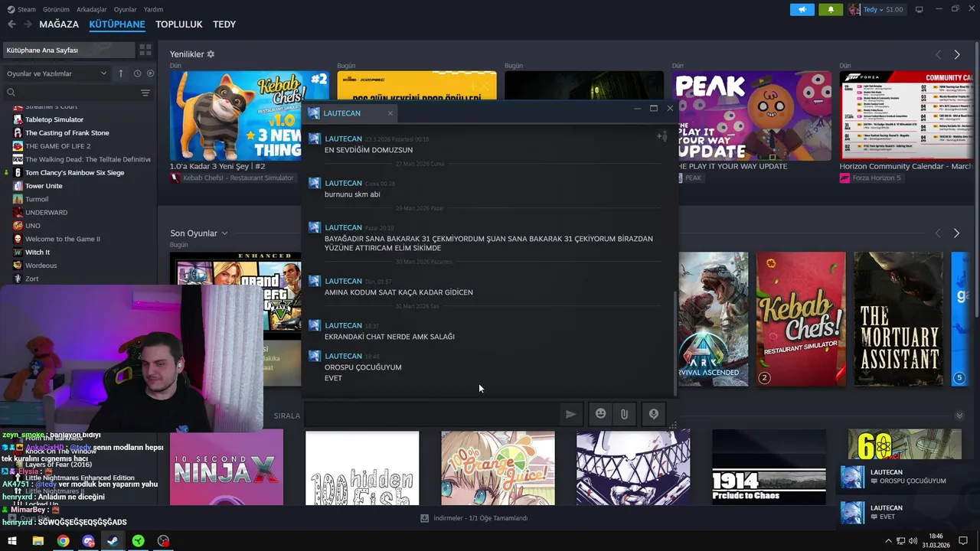
Task: Open Kebab Chefs! Restaurant Simulator link
Action: [x=232, y=178]
